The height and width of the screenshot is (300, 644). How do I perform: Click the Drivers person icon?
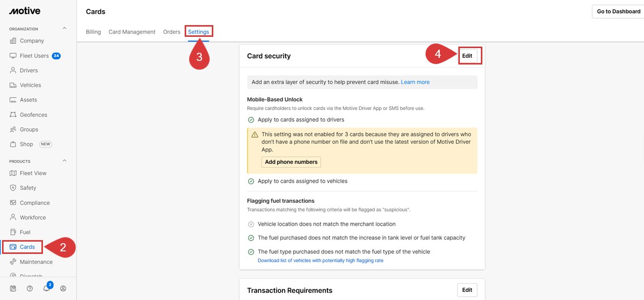(13, 71)
